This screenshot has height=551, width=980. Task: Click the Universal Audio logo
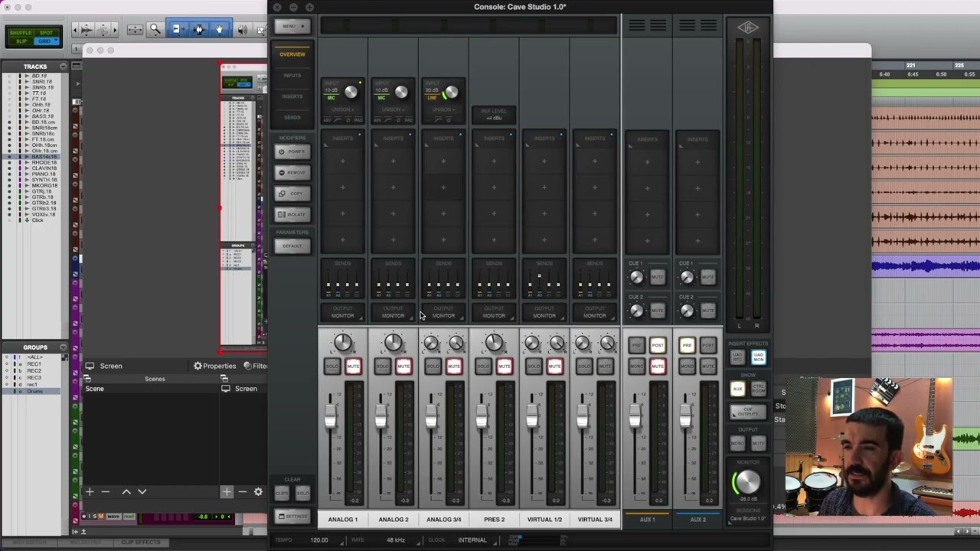pyautogui.click(x=748, y=28)
